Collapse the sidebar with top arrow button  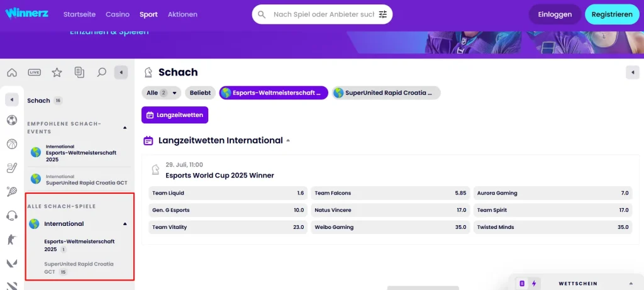[x=121, y=73]
